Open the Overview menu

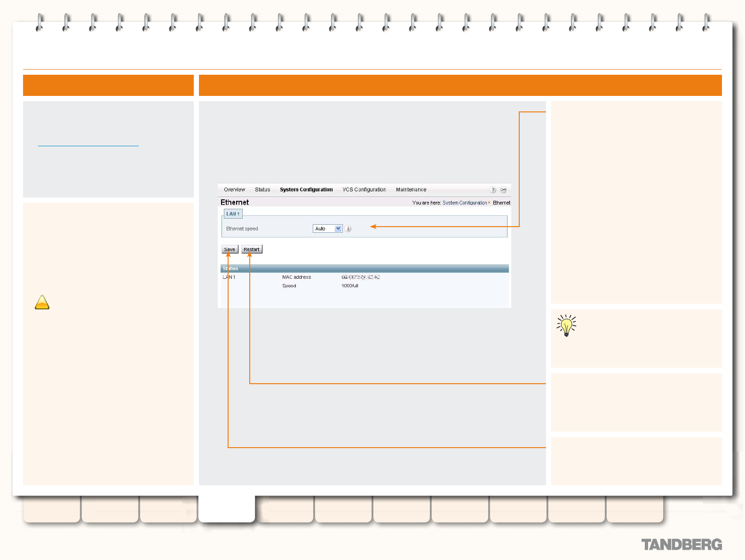(x=234, y=189)
